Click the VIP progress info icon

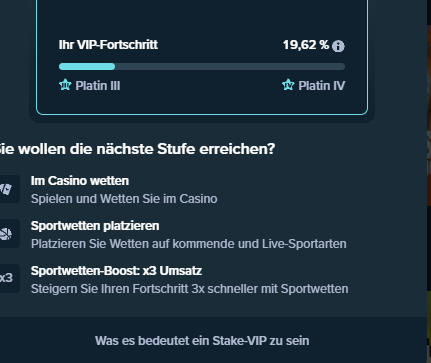tap(338, 46)
